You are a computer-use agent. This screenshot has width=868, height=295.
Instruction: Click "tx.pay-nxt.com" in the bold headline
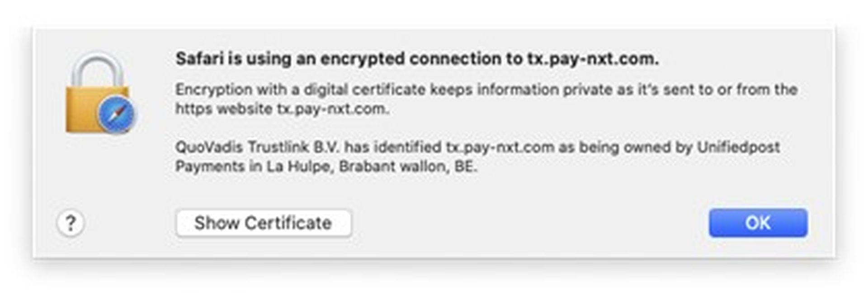592,59
